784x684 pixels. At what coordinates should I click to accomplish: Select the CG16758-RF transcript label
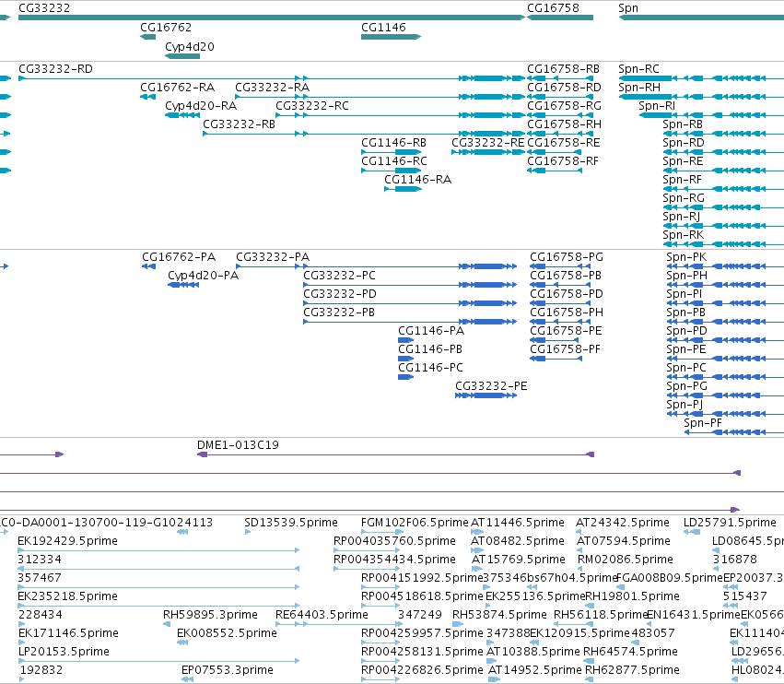click(563, 161)
